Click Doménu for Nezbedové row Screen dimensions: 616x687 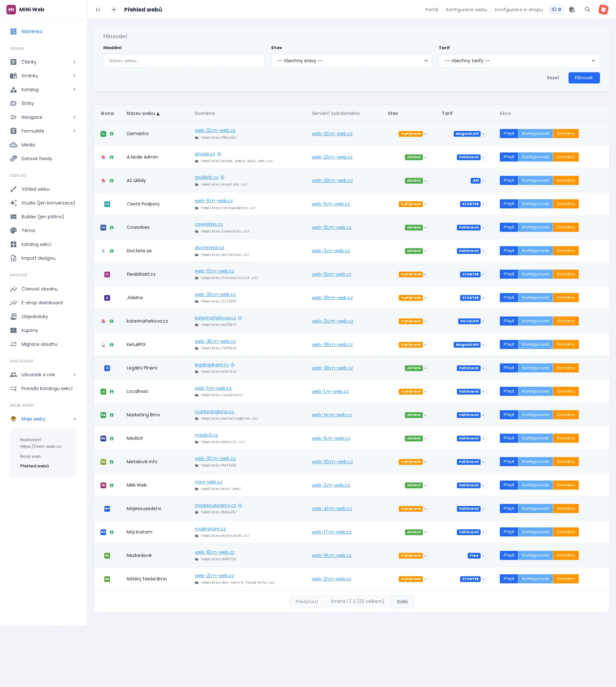566,555
